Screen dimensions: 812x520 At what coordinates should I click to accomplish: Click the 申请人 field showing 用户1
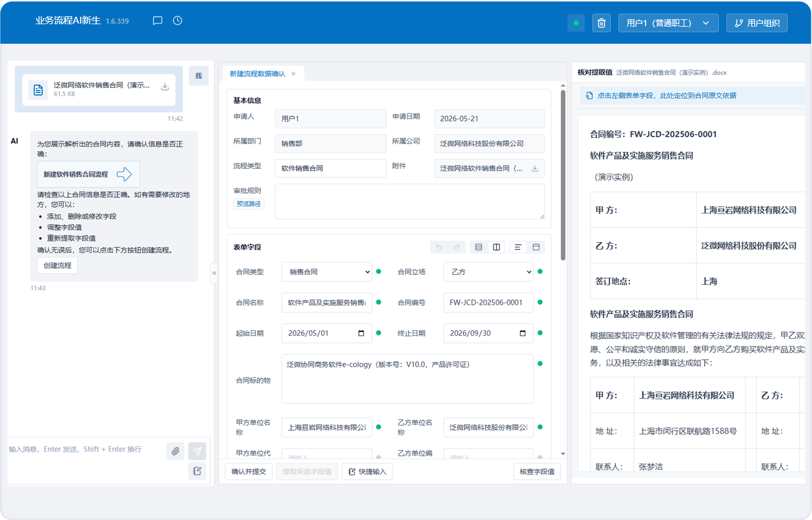tap(330, 119)
